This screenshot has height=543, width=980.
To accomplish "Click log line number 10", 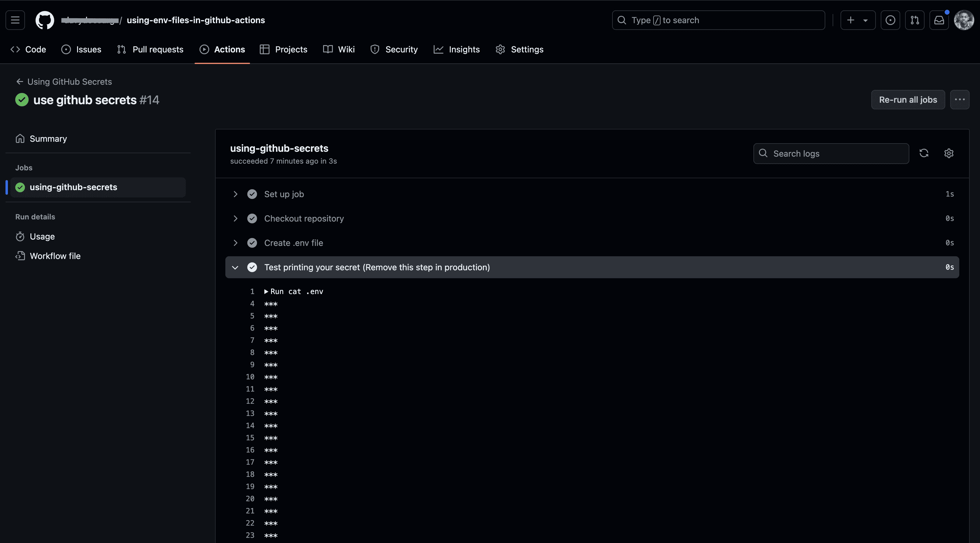I will [x=250, y=377].
